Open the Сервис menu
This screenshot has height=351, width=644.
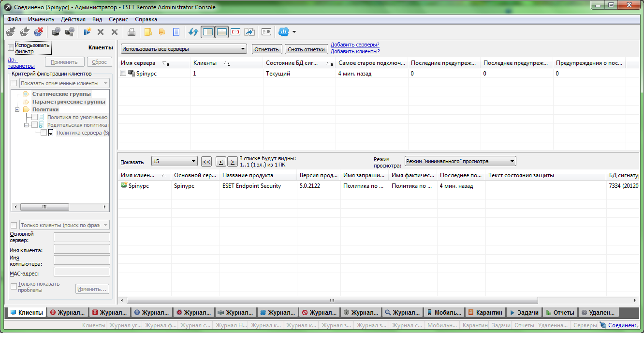coord(118,19)
